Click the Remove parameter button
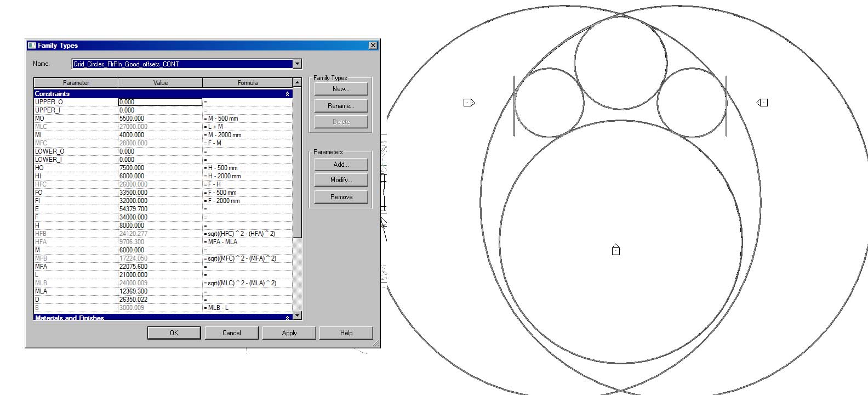868x395 pixels. tap(341, 197)
